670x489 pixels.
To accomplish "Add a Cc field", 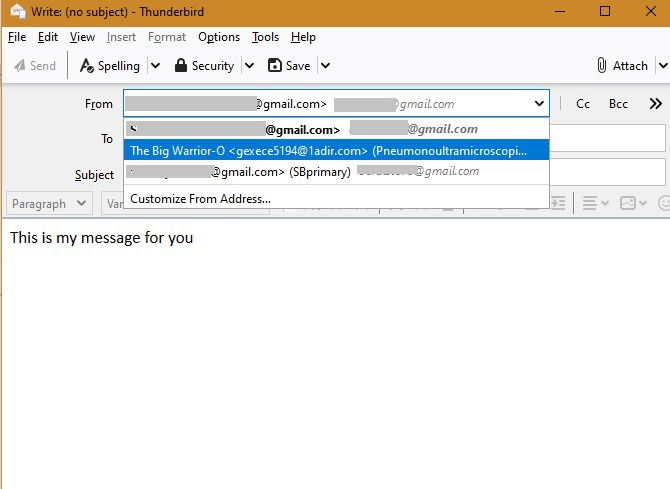I will click(x=583, y=104).
